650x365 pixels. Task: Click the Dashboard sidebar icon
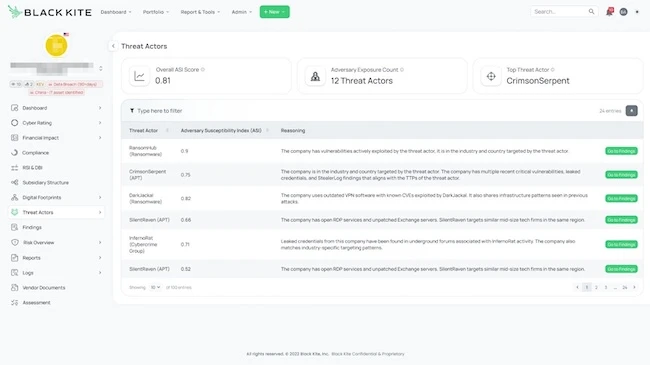(x=15, y=108)
